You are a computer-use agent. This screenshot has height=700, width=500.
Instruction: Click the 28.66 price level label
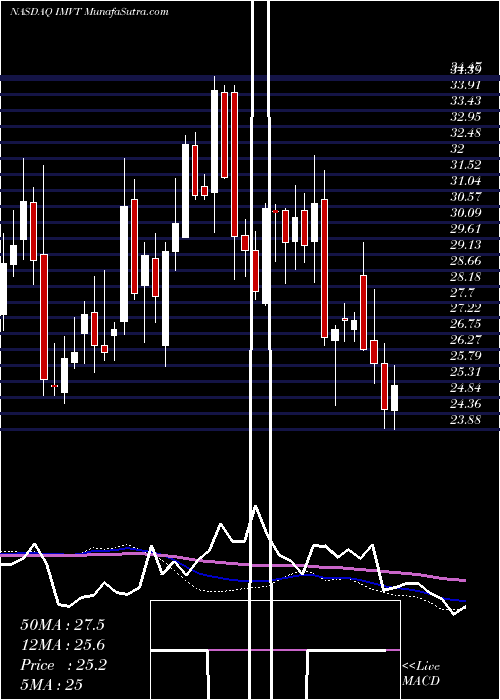pyautogui.click(x=466, y=261)
